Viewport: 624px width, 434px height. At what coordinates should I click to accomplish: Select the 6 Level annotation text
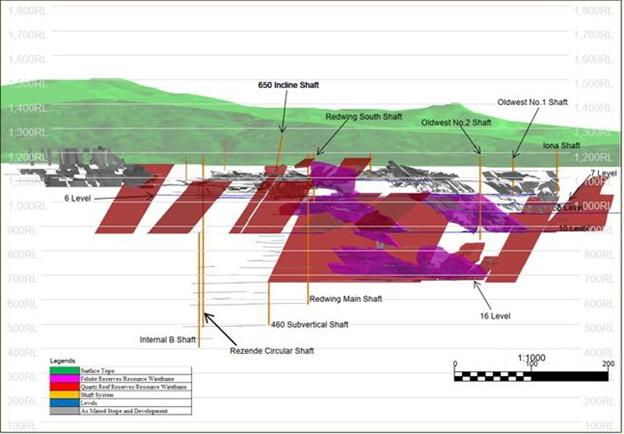pos(79,198)
